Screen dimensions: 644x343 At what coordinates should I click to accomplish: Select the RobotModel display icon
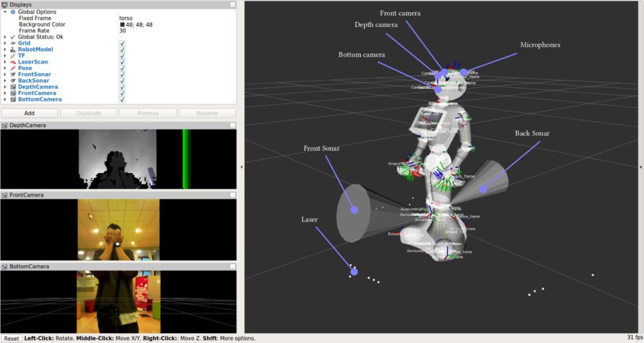pyautogui.click(x=13, y=50)
